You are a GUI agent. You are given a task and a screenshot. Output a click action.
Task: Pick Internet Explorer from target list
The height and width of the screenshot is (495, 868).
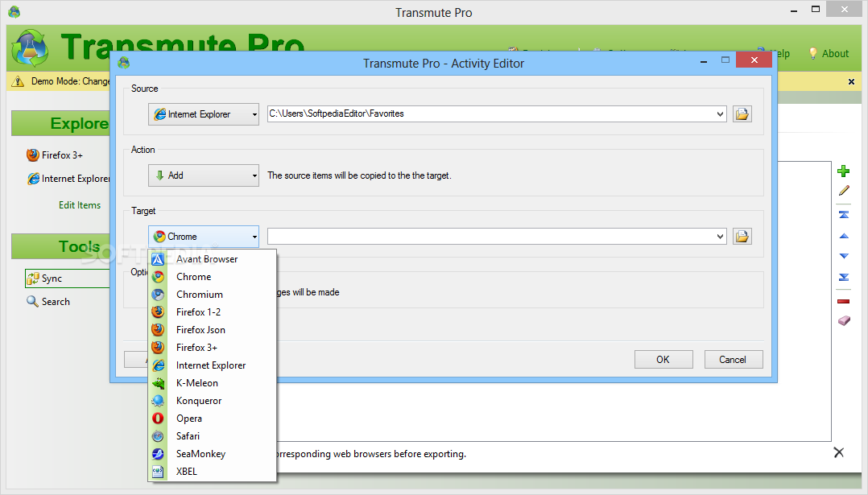212,365
